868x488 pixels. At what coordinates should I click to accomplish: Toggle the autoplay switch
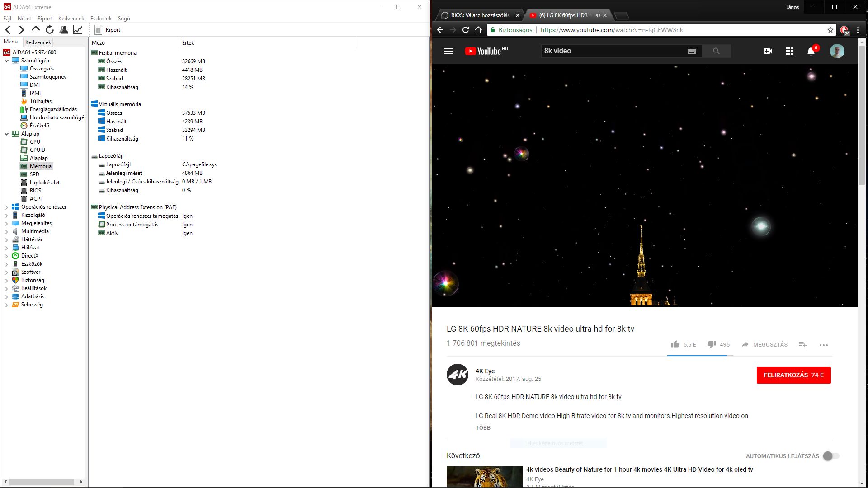click(x=831, y=456)
